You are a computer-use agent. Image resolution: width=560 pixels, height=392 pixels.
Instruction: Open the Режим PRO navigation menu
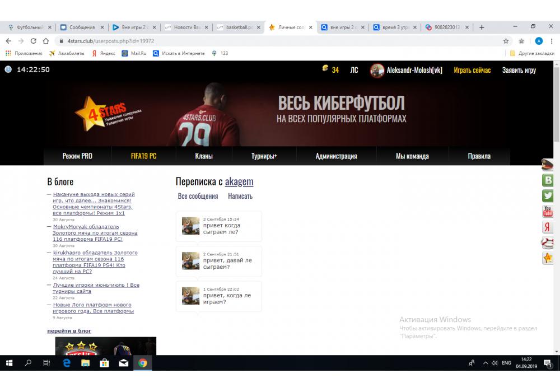click(x=77, y=156)
